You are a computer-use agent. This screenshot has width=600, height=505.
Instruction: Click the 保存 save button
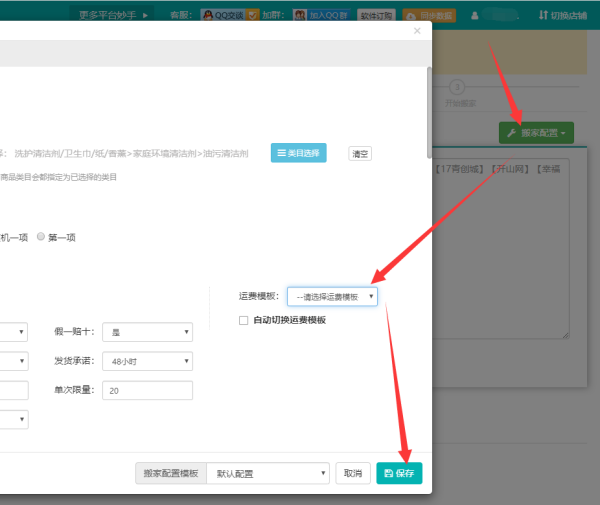[x=399, y=474]
